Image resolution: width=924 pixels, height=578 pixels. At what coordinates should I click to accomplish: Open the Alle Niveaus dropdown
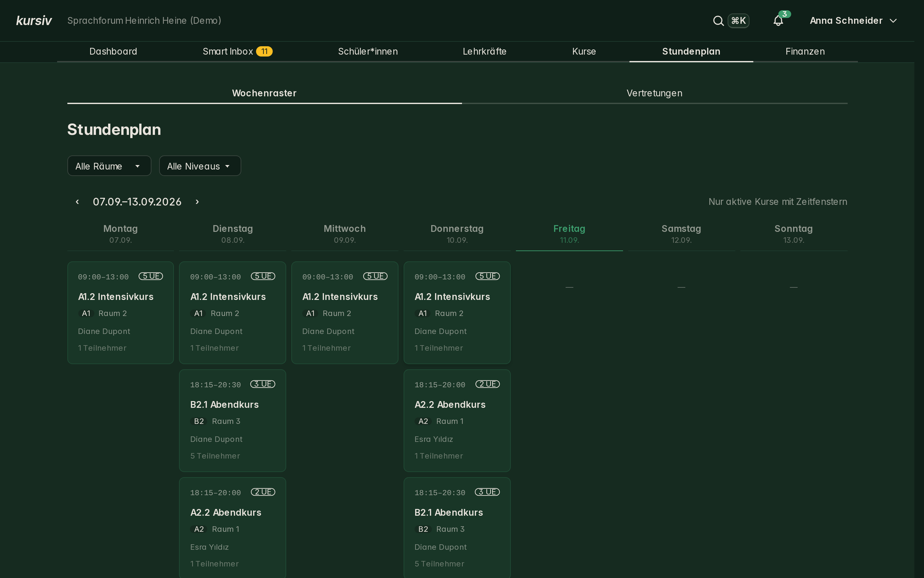pyautogui.click(x=200, y=166)
